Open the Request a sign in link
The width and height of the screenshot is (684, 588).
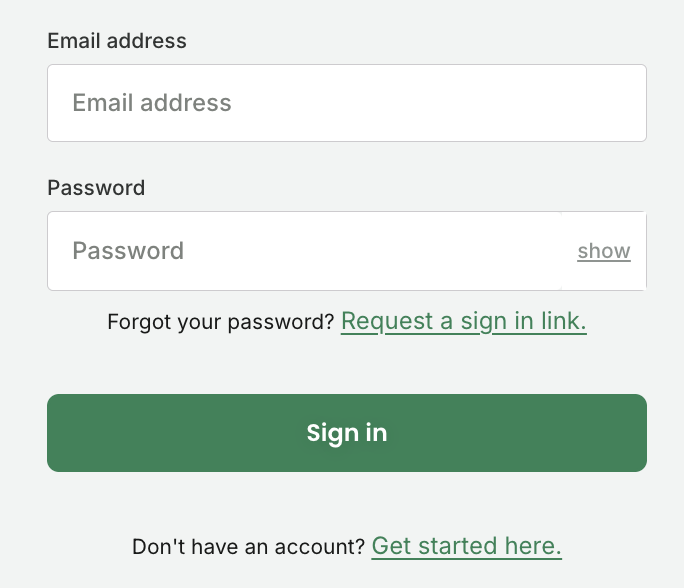(x=463, y=321)
